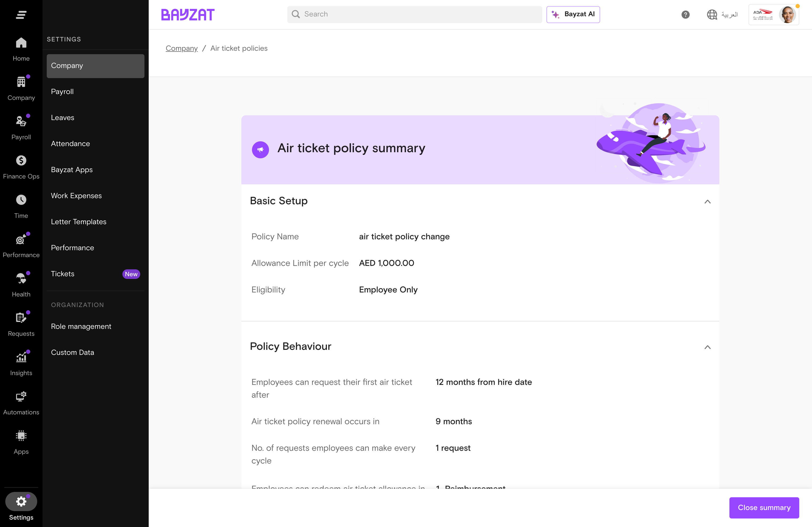812x527 pixels.
Task: Open Insights chart icon
Action: pyautogui.click(x=21, y=357)
